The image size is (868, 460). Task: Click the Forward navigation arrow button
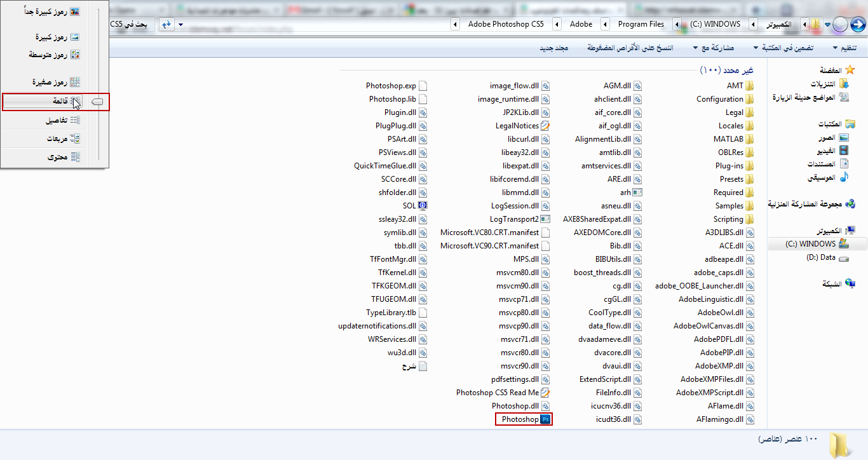[840, 24]
